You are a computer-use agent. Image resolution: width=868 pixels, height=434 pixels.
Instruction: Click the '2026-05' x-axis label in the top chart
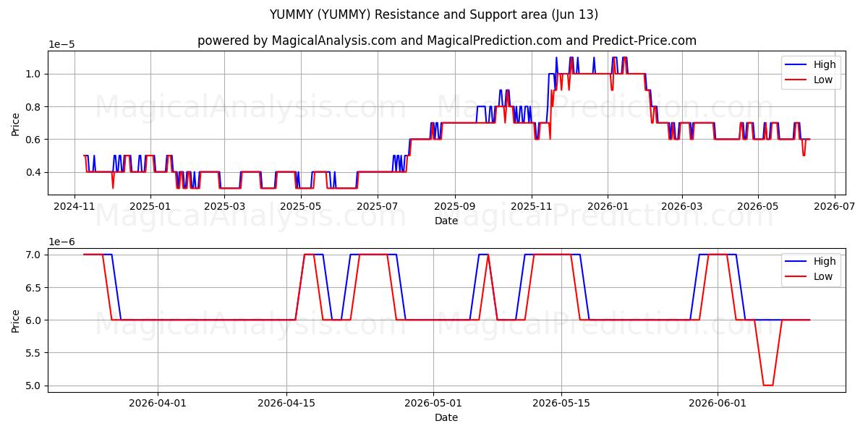[x=758, y=206]
